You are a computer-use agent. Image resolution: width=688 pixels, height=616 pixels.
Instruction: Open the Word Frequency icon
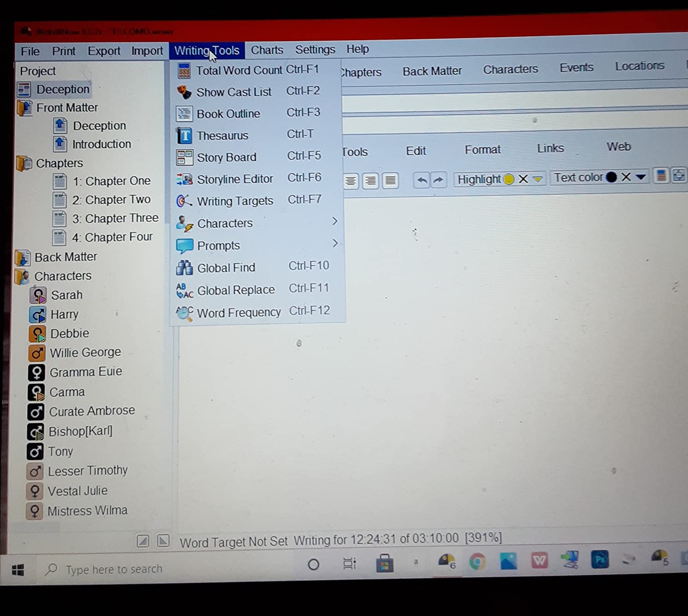(185, 313)
